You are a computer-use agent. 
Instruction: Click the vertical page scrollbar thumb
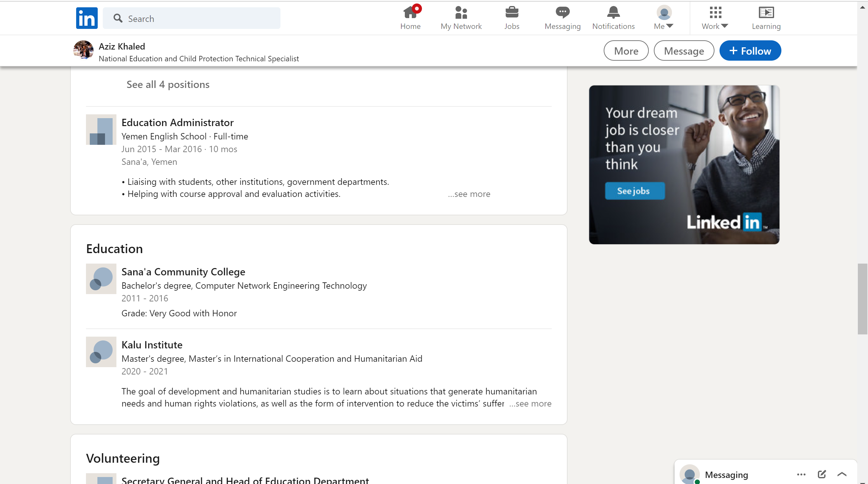coord(862,299)
